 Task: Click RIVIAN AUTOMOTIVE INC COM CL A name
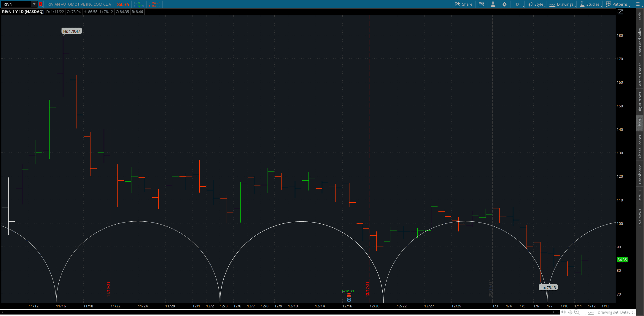tap(79, 4)
